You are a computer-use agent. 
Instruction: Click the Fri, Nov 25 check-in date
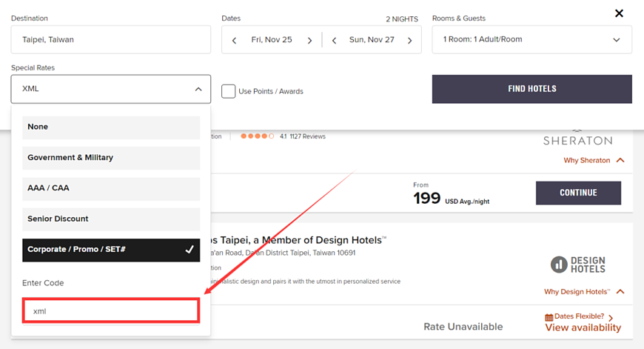click(272, 40)
